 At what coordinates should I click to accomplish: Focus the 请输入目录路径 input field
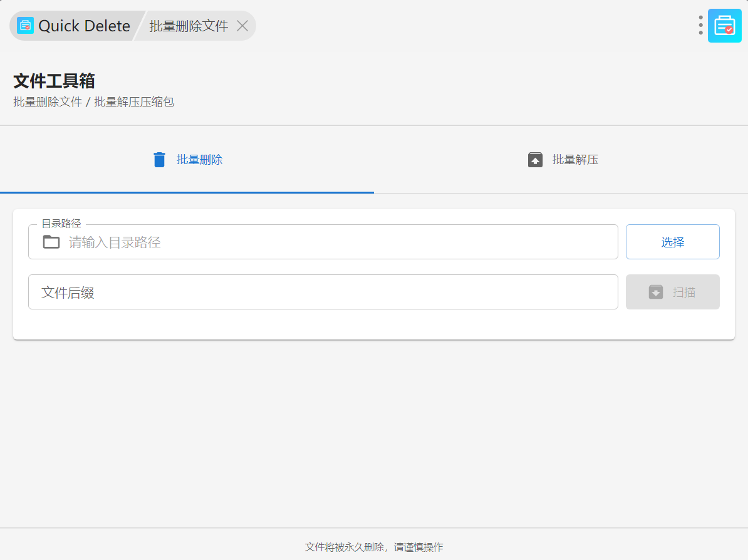(338, 242)
